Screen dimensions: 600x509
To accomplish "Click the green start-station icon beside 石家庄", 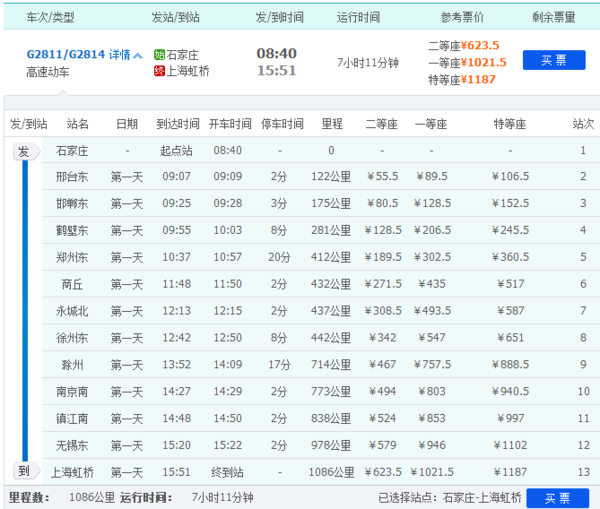I will tap(159, 55).
